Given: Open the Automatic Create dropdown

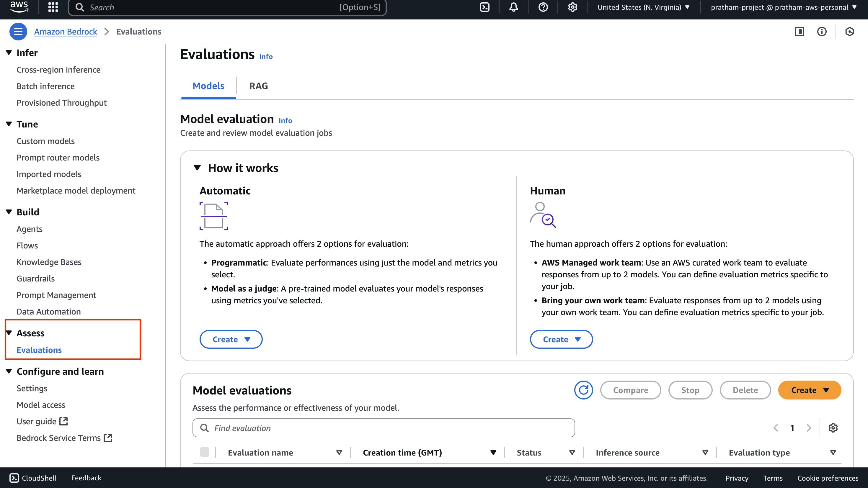Looking at the screenshot, I should click(231, 339).
